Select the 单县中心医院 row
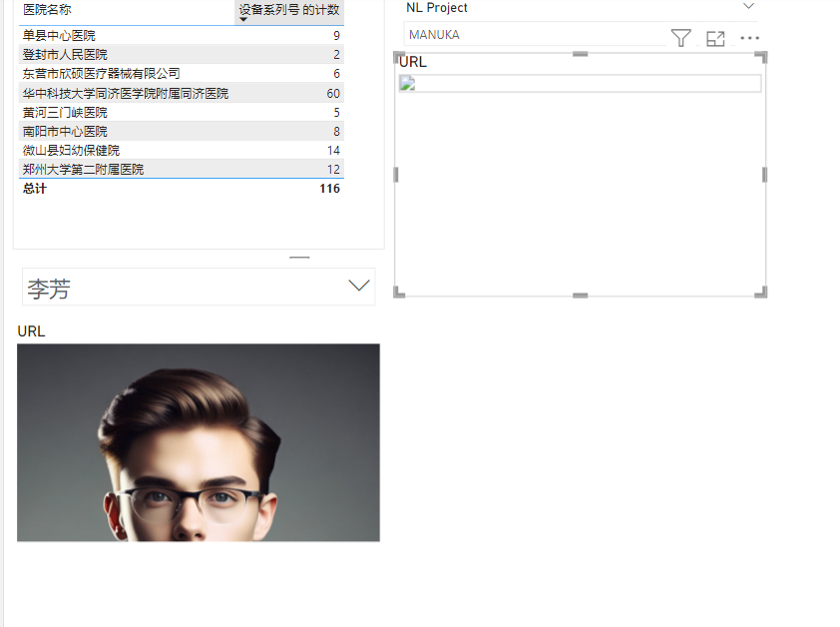Screen dimensions: 840x627 click(182, 35)
